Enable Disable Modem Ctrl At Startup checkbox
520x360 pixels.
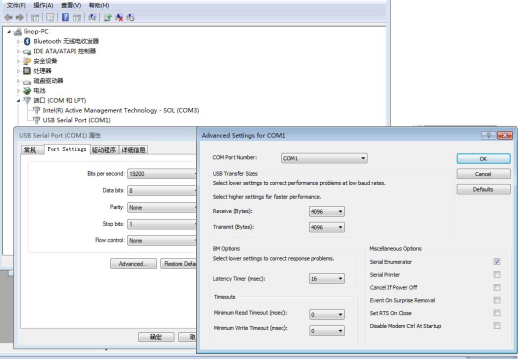[x=497, y=326]
